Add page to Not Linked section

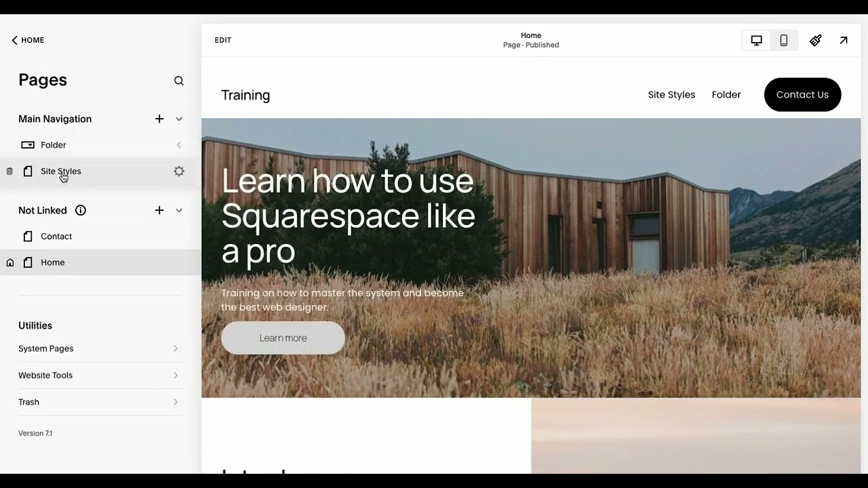pos(159,210)
